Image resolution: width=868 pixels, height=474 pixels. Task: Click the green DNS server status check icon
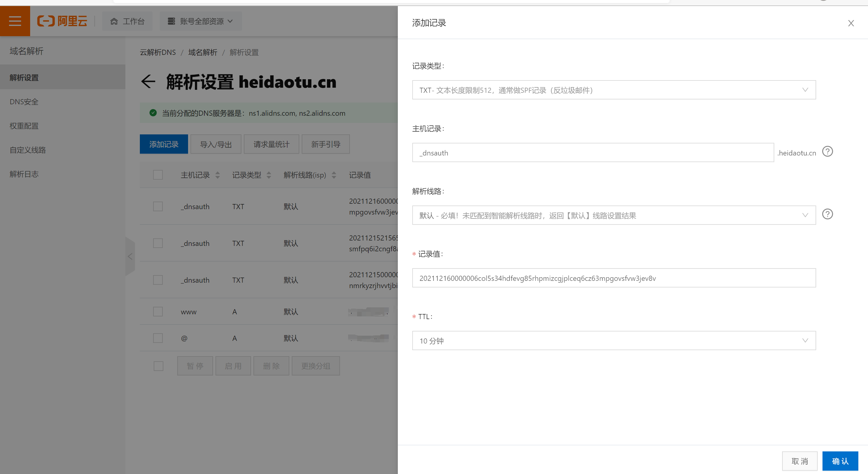[153, 113]
